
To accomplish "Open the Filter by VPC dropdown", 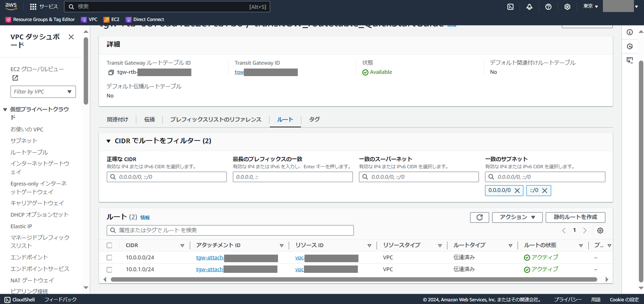I will [x=43, y=92].
